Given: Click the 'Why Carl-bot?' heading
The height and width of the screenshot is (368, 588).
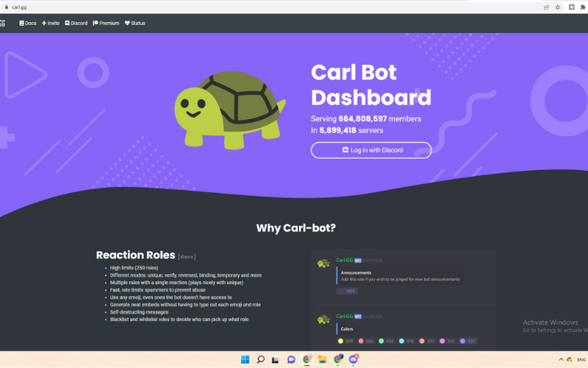Looking at the screenshot, I should pyautogui.click(x=296, y=228).
